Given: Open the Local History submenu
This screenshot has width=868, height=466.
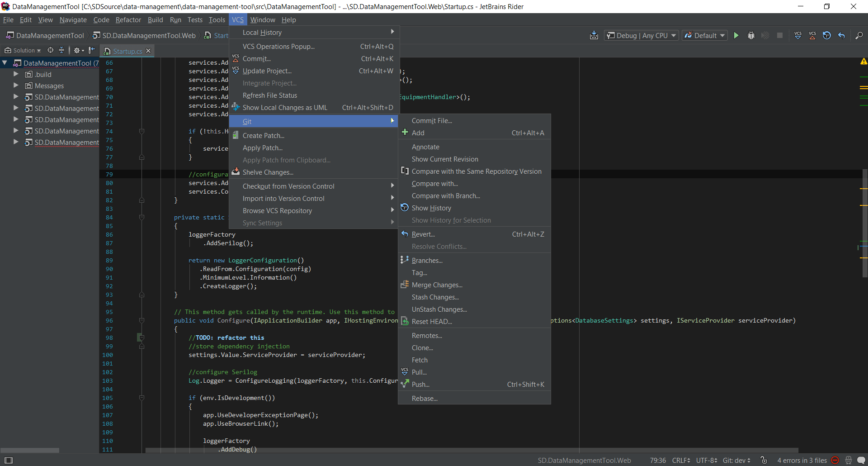Looking at the screenshot, I should pos(313,33).
